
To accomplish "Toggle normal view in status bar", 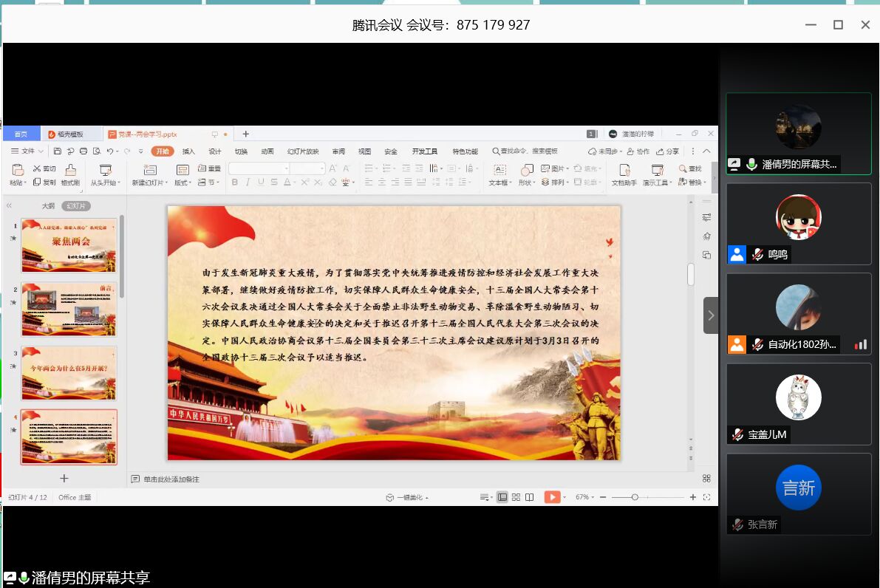I will 502,497.
